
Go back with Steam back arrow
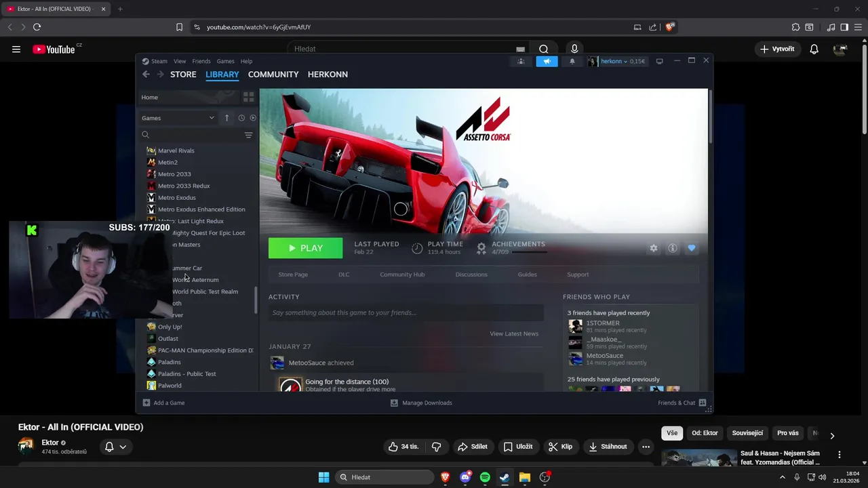pyautogui.click(x=146, y=75)
